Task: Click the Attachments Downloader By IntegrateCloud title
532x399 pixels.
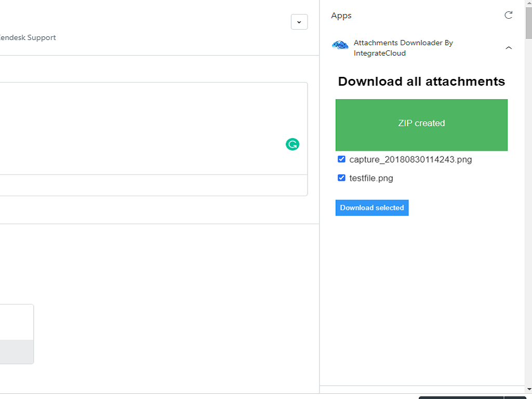Action: 403,48
